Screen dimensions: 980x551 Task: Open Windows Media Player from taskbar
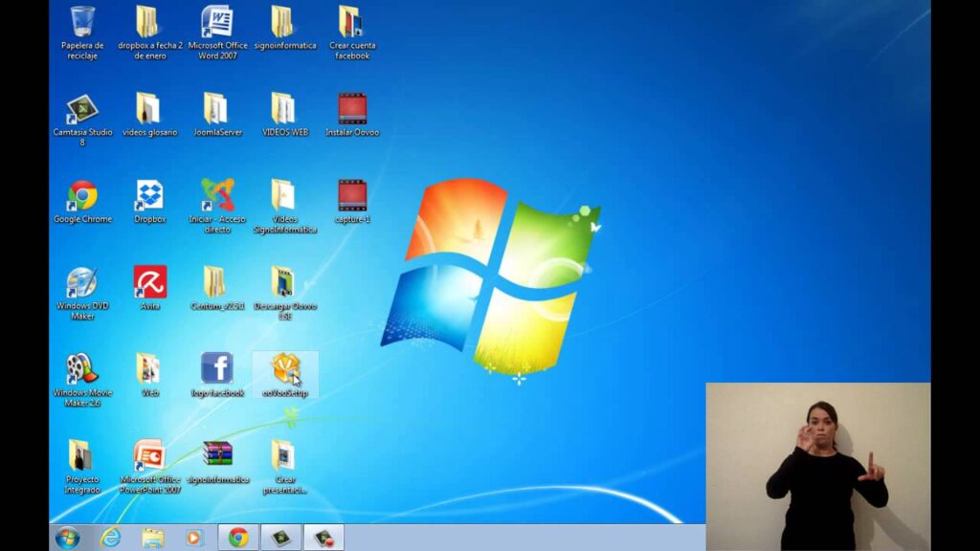click(194, 538)
